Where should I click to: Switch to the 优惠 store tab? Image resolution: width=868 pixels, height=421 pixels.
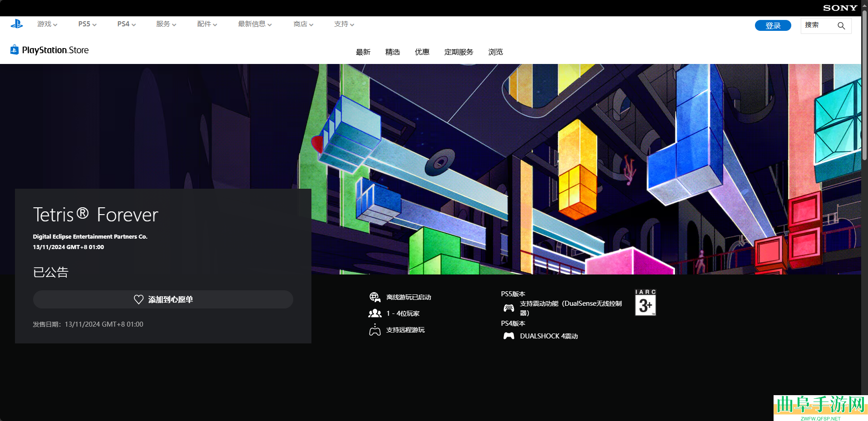(422, 52)
